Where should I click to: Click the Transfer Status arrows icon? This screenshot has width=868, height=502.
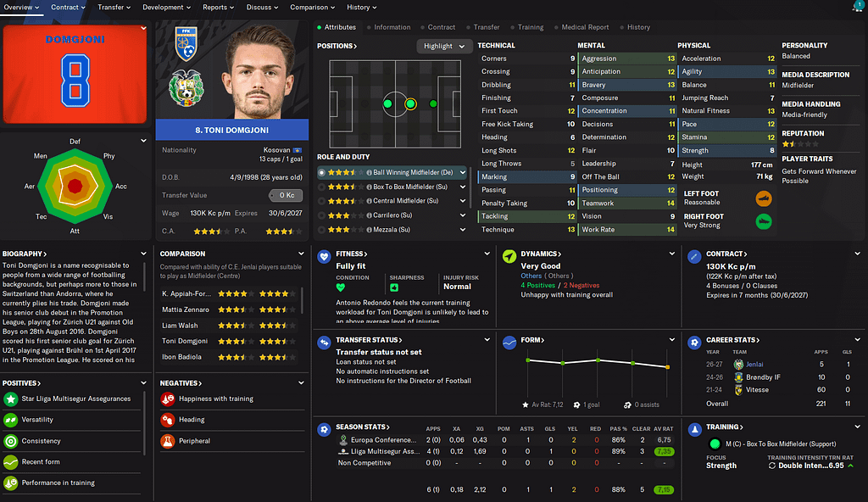coord(324,343)
